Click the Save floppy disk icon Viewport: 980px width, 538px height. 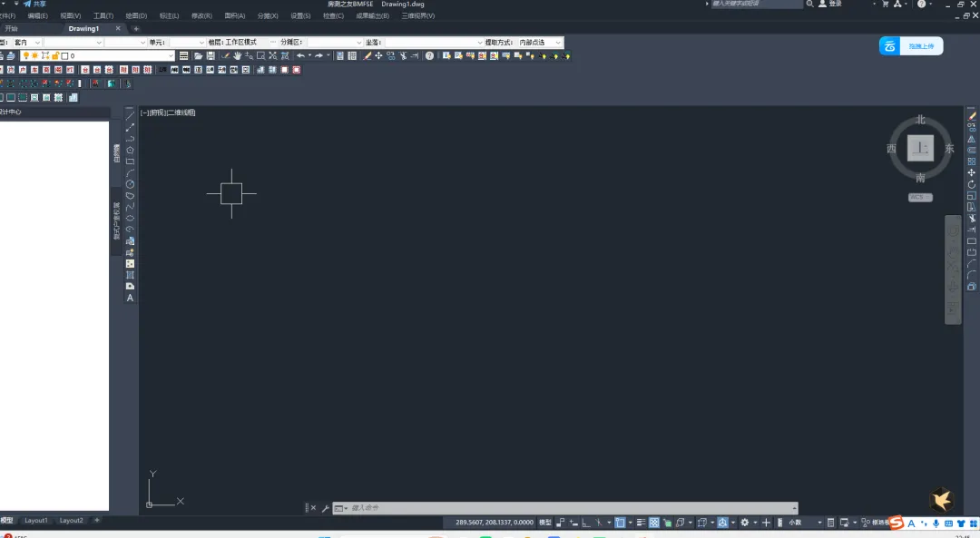coord(211,56)
